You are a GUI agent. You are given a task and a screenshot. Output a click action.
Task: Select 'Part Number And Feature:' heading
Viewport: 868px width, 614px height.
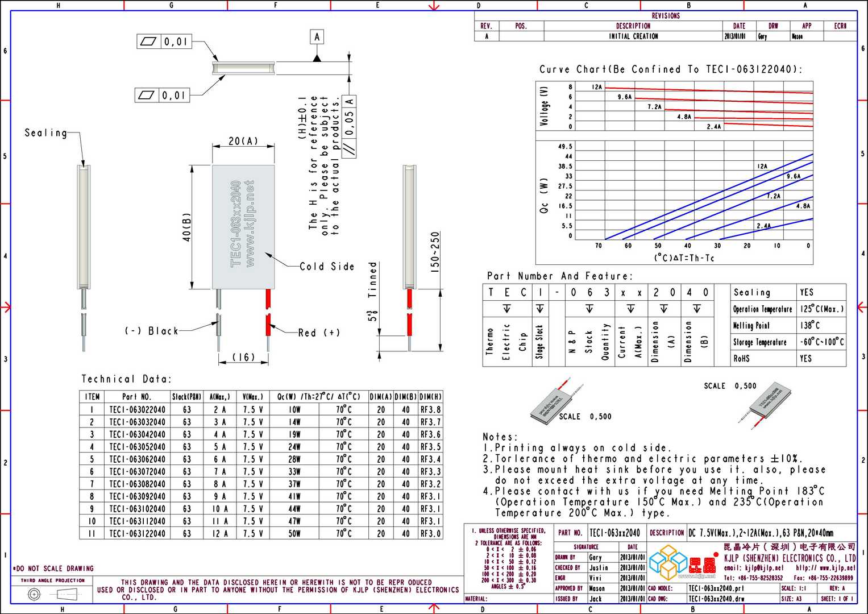coord(560,276)
